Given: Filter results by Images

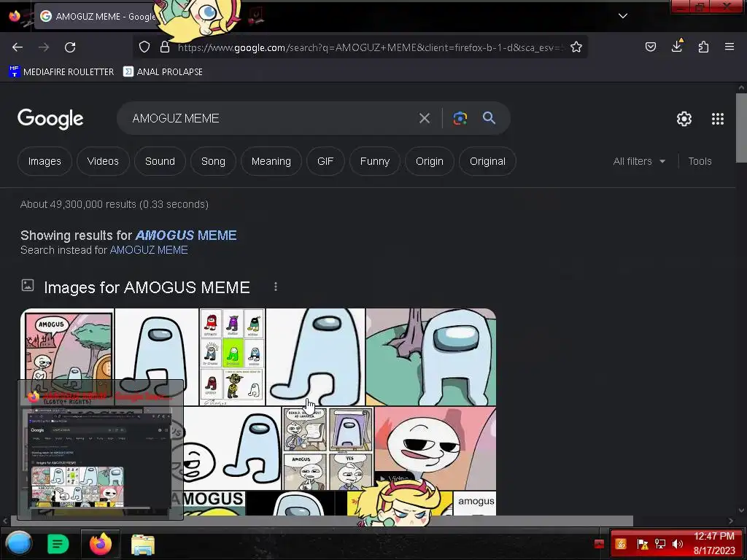Looking at the screenshot, I should pyautogui.click(x=44, y=161).
